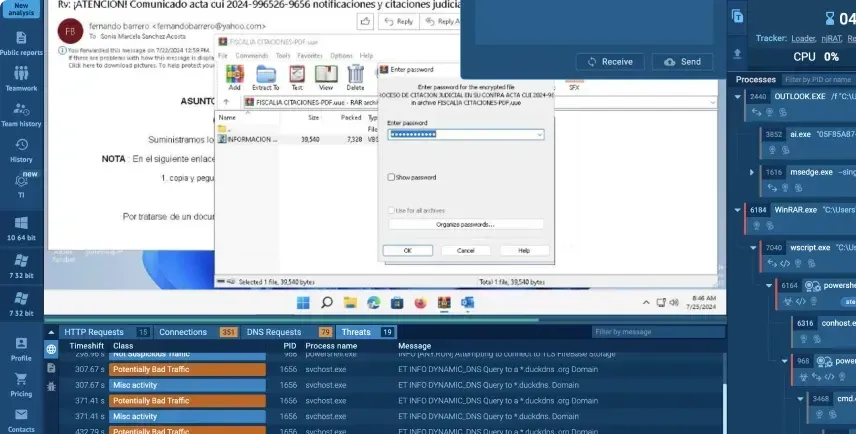
Task: Check the Show password checkbox
Action: point(391,177)
